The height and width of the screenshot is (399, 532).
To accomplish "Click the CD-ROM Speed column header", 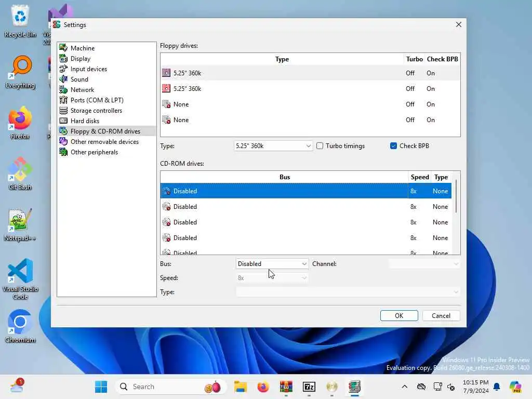I will click(x=420, y=177).
